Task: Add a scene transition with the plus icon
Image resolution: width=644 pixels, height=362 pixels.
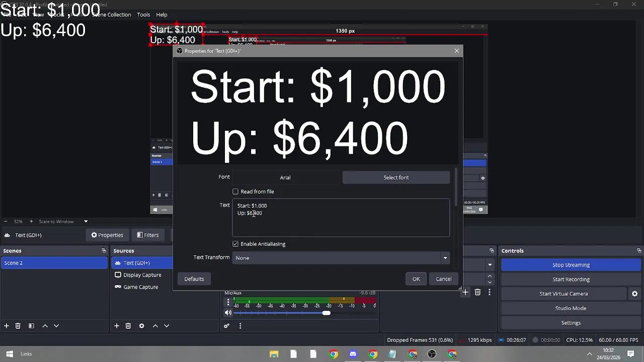Action: tap(465, 292)
